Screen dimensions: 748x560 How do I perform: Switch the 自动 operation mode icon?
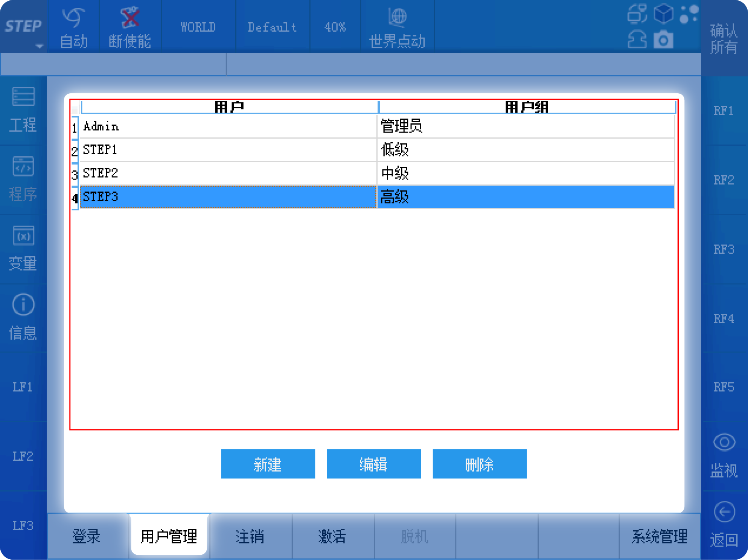[74, 27]
